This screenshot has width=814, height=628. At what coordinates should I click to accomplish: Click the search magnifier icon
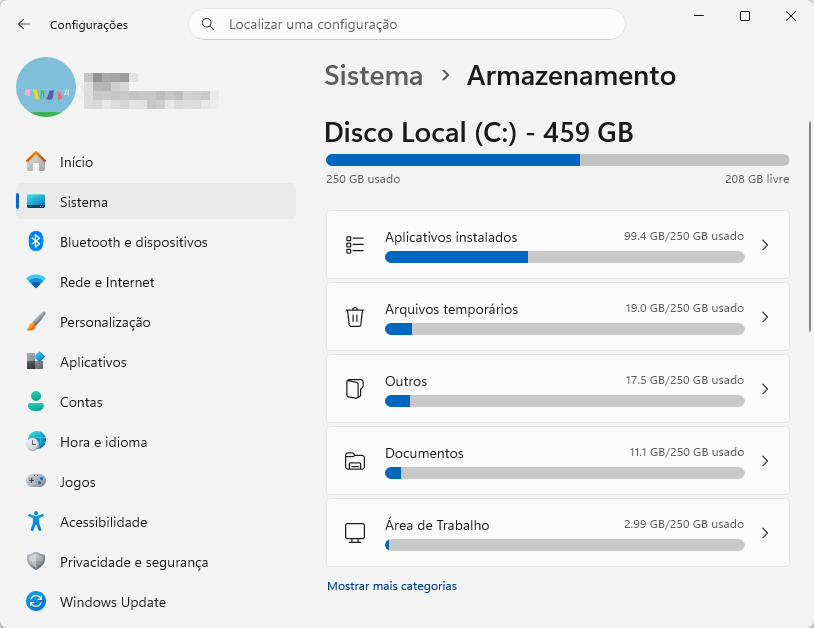pos(208,24)
